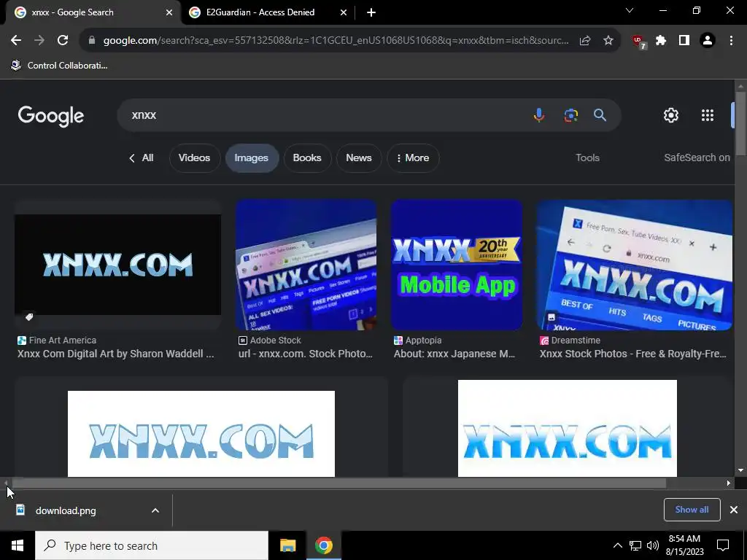747x560 pixels.
Task: Open the network status tray icon
Action: tap(635, 545)
